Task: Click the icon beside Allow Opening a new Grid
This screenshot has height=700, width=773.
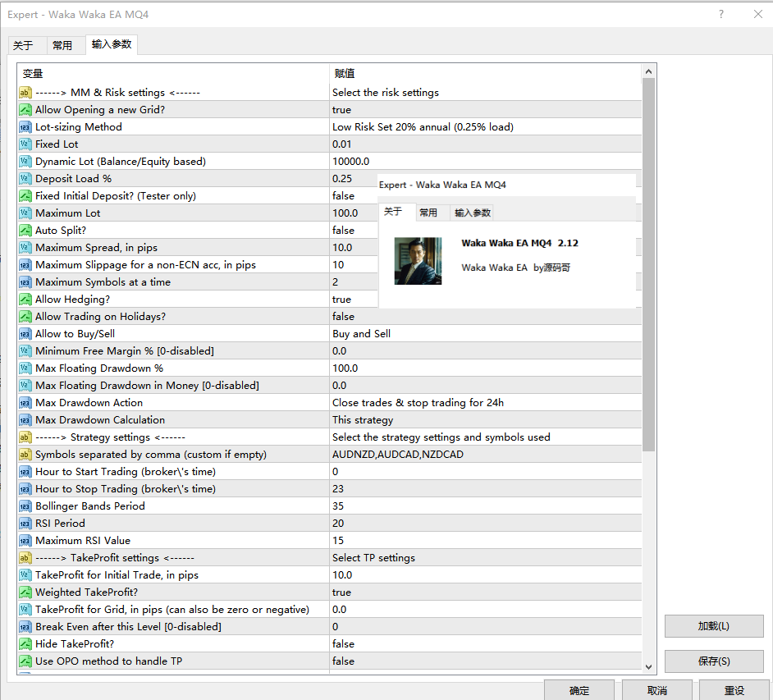Action: [25, 110]
